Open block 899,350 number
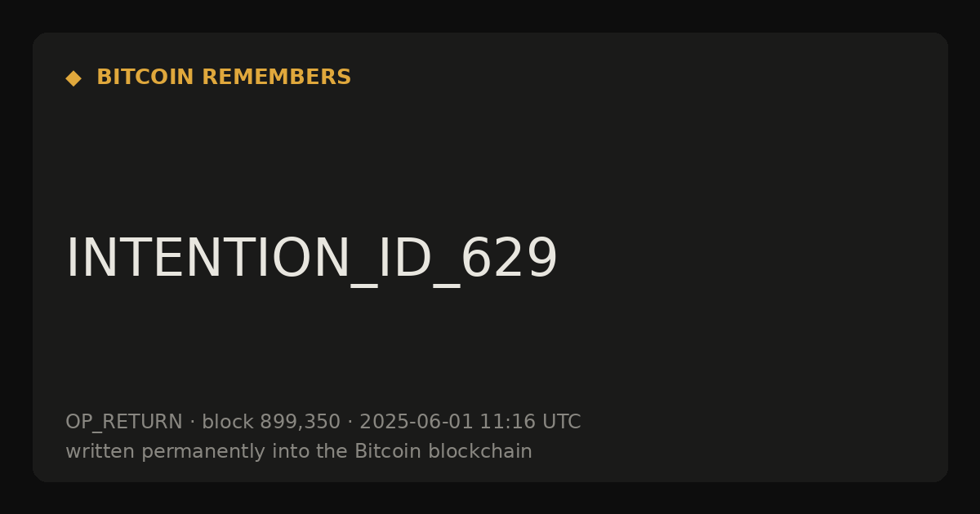 coord(300,422)
